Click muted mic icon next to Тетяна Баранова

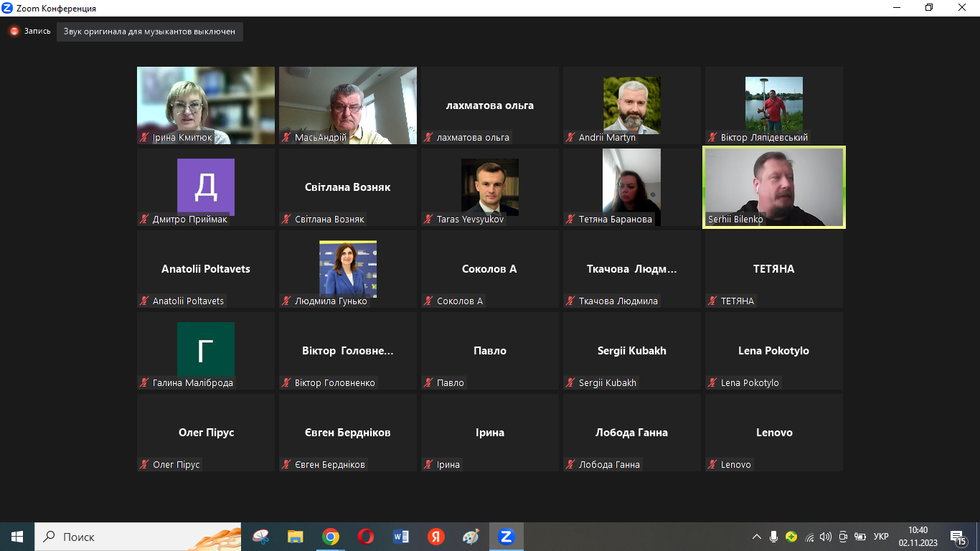tap(570, 220)
